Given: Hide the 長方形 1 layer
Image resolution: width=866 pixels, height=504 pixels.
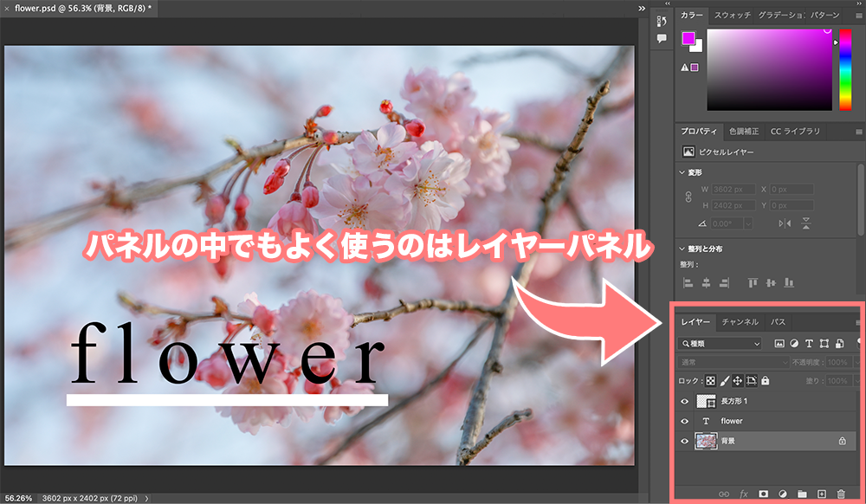Looking at the screenshot, I should coord(686,401).
